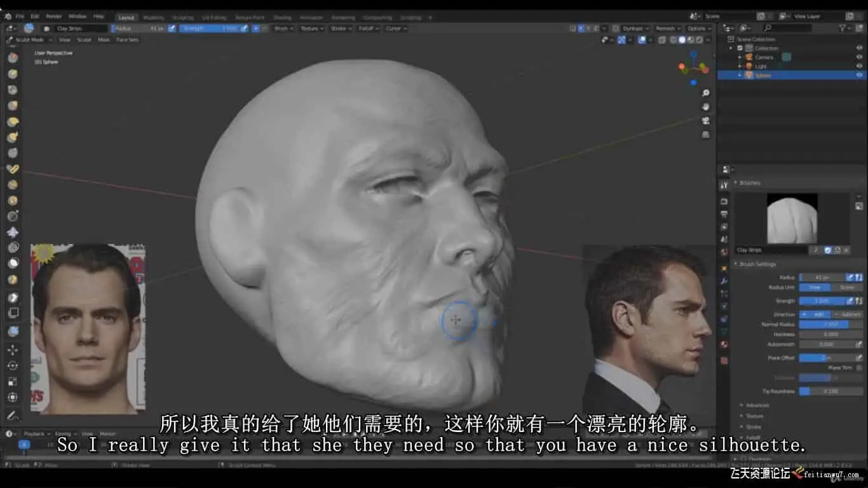Click the Tip Roundness slider
This screenshot has width=868, height=488.
tap(831, 391)
